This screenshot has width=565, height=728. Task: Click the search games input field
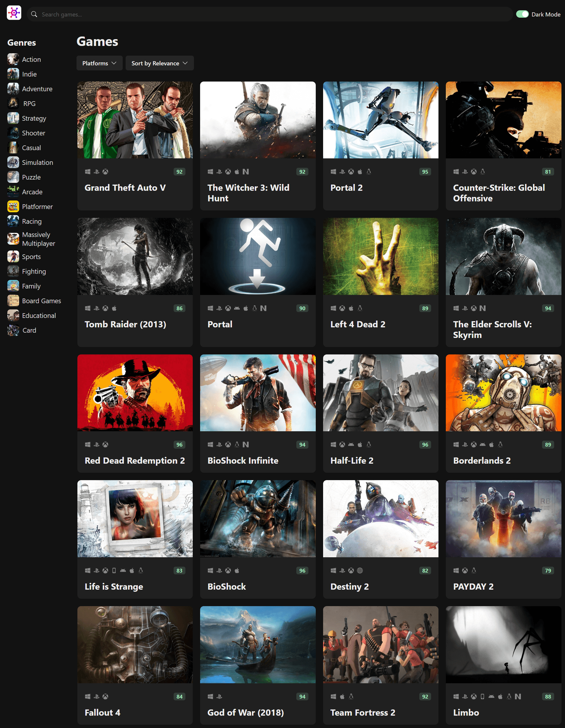(233, 14)
